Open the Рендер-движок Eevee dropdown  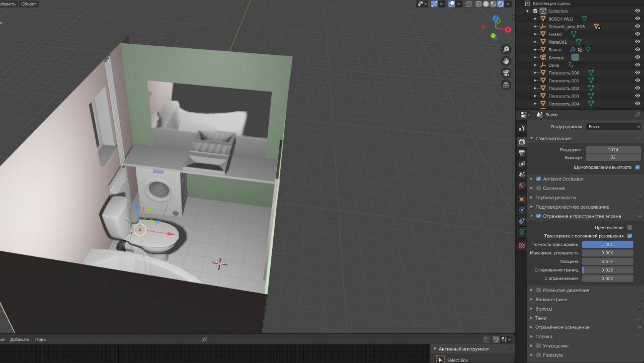613,127
